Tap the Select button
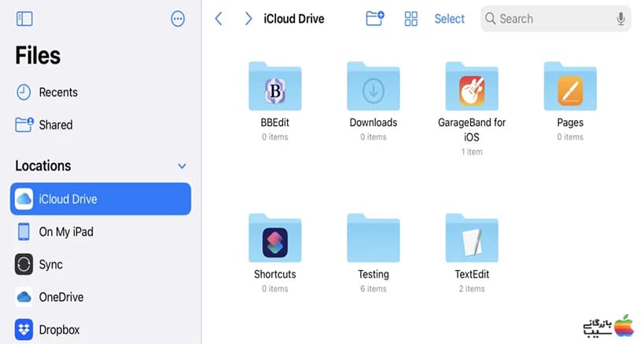 pyautogui.click(x=449, y=18)
